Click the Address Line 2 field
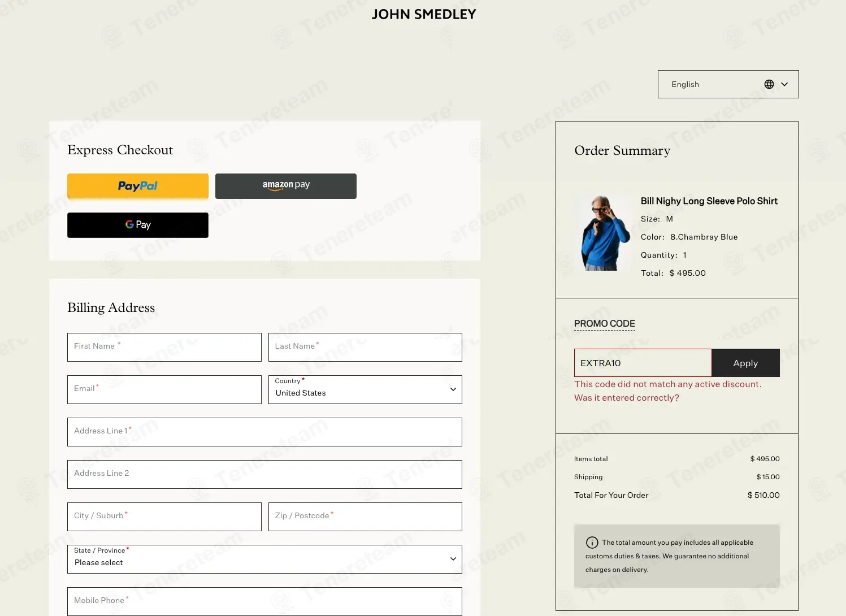846x616 pixels. [264, 474]
